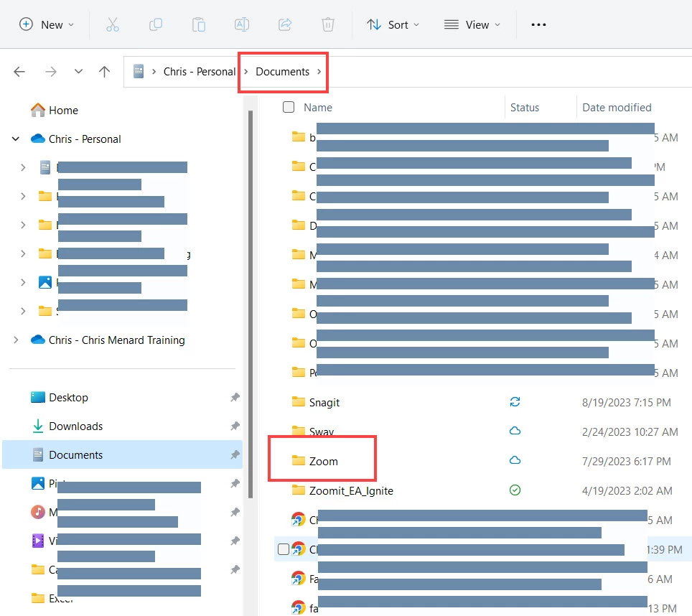Click the Share icon
The image size is (692, 616).
[285, 24]
